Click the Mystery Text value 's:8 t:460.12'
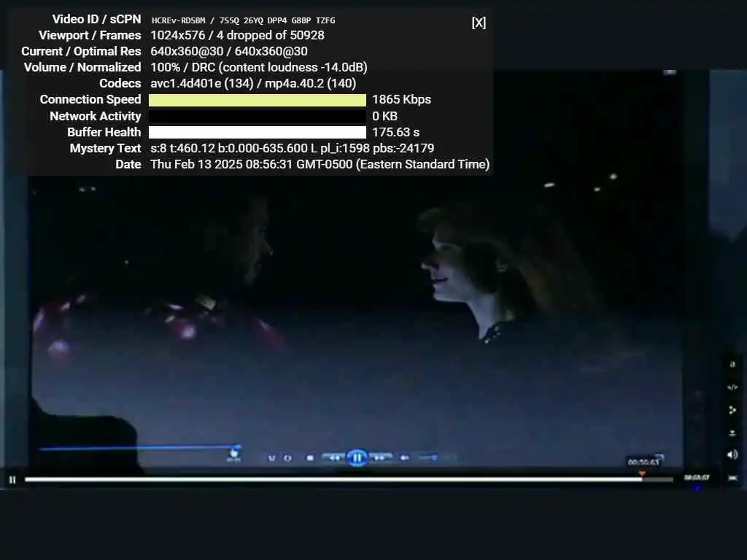Screen dimensions: 747x560 (x=182, y=148)
